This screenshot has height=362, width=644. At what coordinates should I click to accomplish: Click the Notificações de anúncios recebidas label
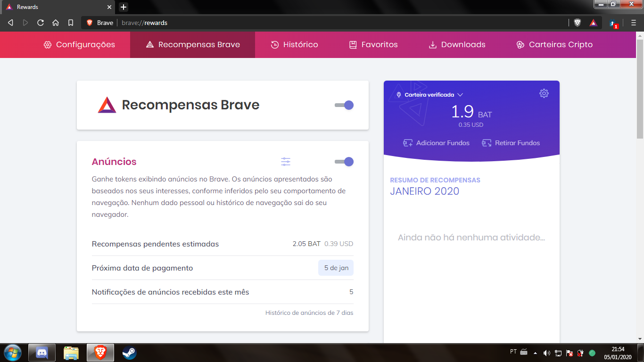coord(170,292)
